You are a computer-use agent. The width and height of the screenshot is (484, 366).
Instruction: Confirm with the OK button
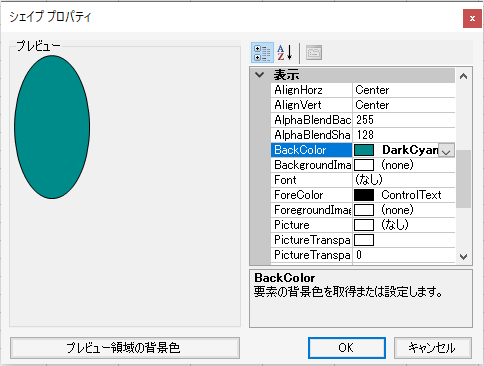tap(347, 348)
